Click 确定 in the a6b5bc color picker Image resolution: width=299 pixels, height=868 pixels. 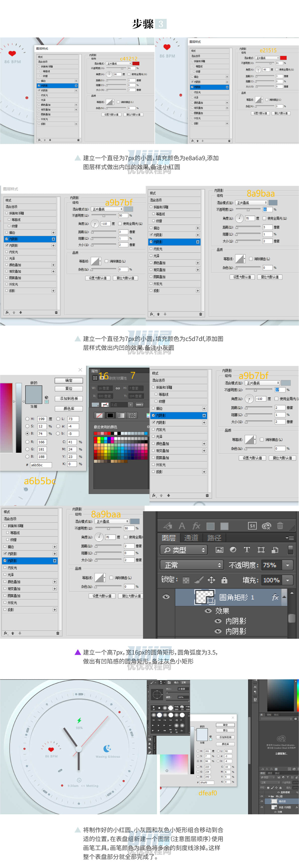(x=69, y=380)
